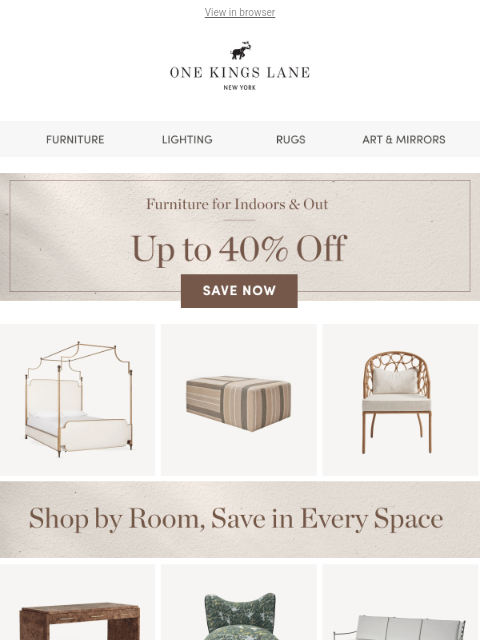Open the View in browser link
This screenshot has width=480, height=640.
pyautogui.click(x=240, y=12)
